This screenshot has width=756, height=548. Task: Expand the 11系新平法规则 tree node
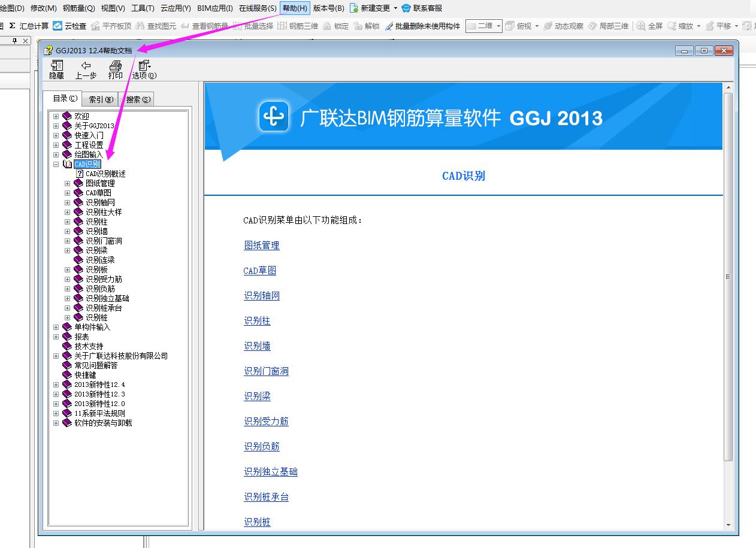click(x=56, y=413)
